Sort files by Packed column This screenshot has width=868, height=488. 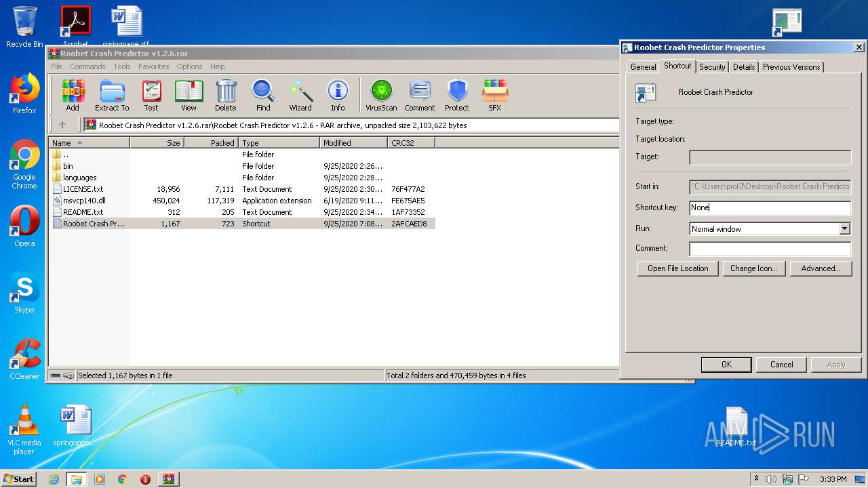(x=211, y=142)
